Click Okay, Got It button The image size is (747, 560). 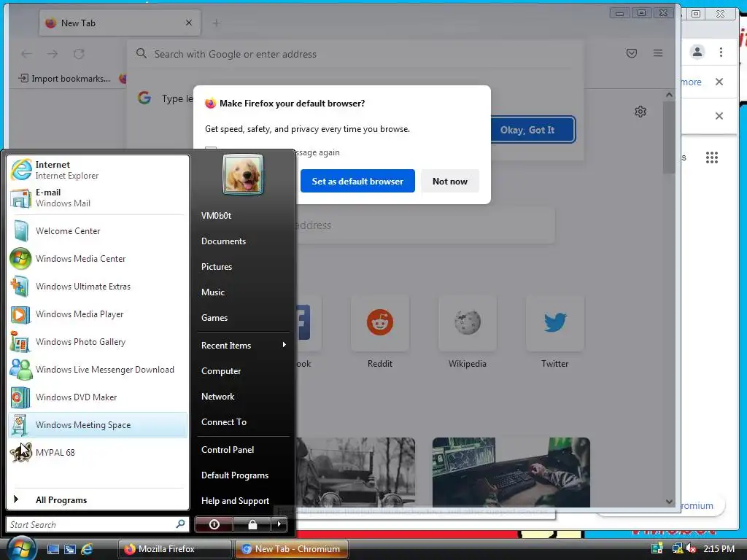tap(527, 130)
